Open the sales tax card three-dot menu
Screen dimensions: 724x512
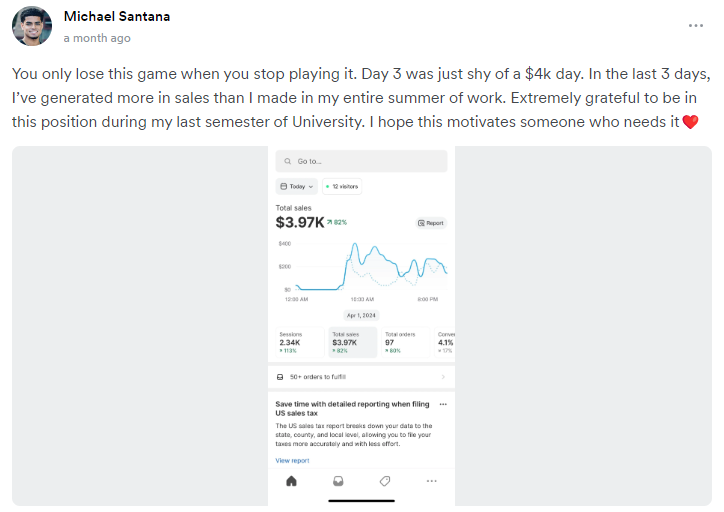(x=443, y=404)
